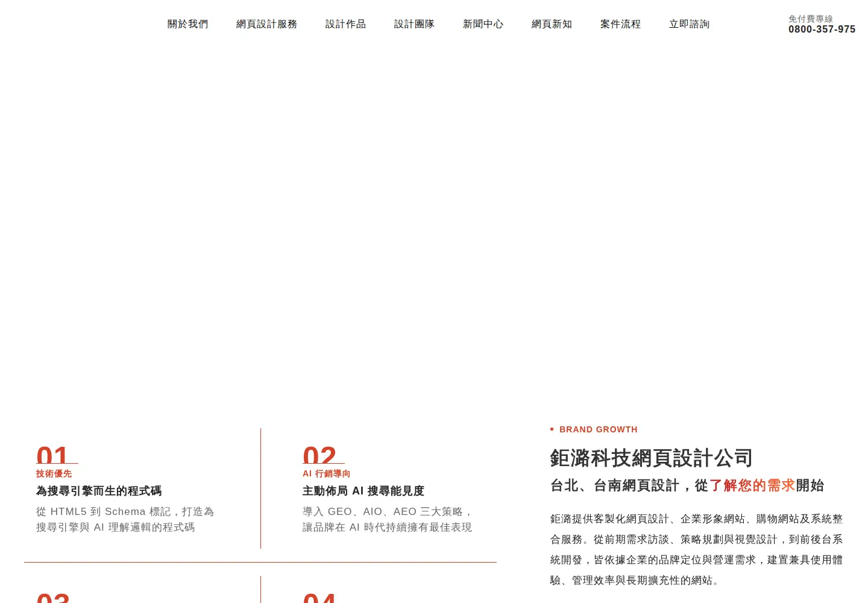Open 網頁設計服務 in the navigation bar

pos(266,24)
